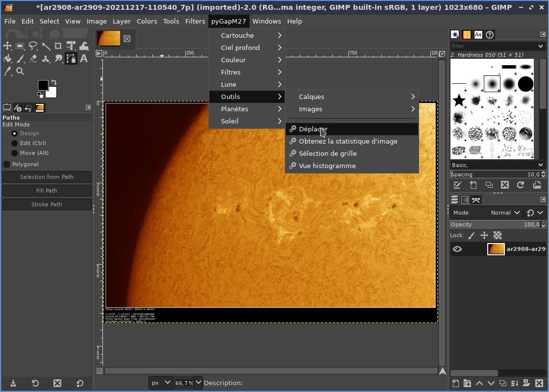The height and width of the screenshot is (392, 549).
Task: Open the px units dropdown
Action: click(x=161, y=383)
